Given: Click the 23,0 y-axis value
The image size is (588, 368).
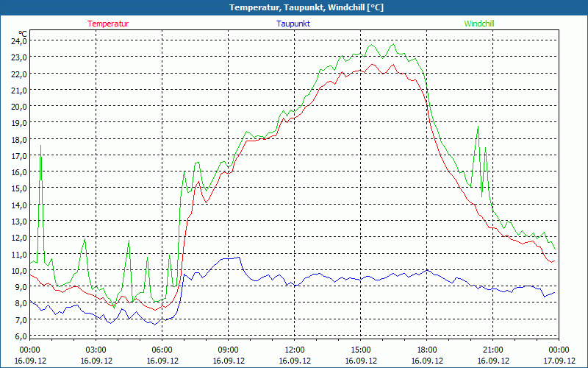Looking at the screenshot, I should [19, 57].
